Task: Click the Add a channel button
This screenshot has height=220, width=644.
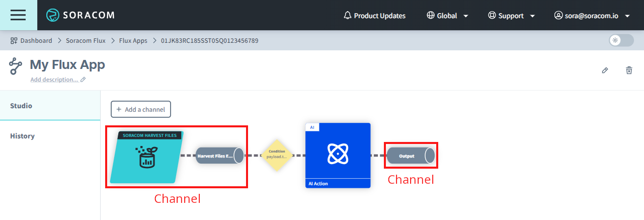Action: coord(141,109)
